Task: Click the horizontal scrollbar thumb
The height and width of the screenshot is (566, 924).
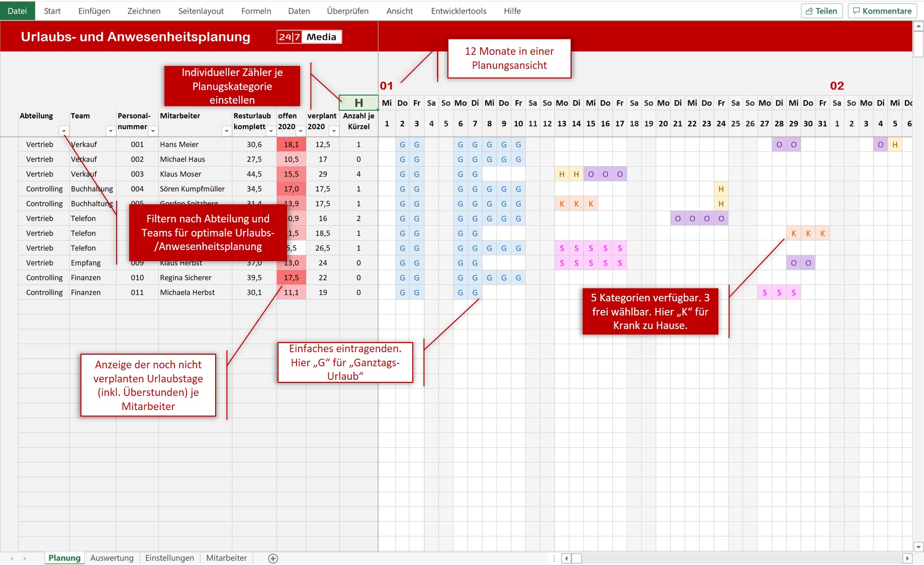Action: [x=577, y=558]
